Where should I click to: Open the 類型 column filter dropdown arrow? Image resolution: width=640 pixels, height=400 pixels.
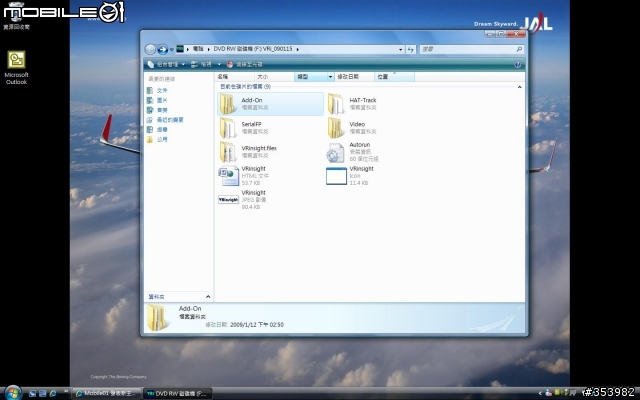(331, 77)
